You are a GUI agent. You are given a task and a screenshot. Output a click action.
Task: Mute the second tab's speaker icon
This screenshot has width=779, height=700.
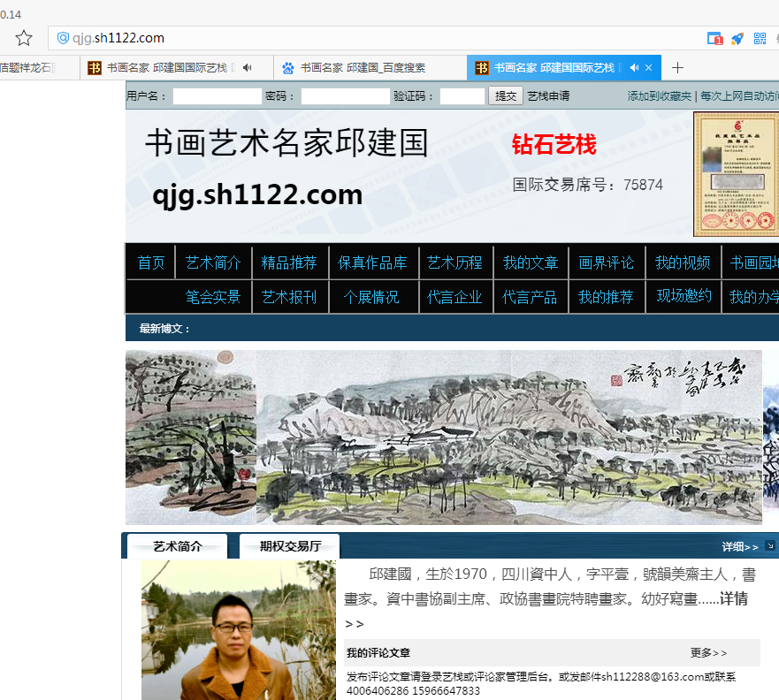click(x=247, y=67)
